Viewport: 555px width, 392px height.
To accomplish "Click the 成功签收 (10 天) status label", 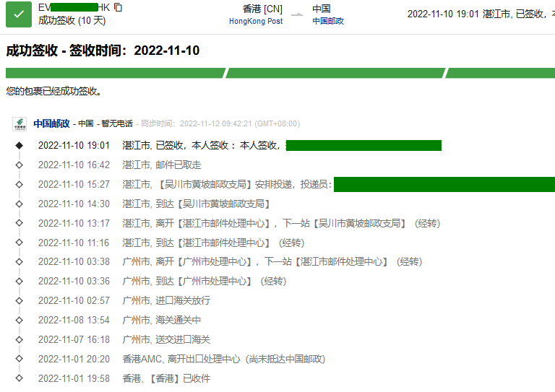I will [x=72, y=20].
